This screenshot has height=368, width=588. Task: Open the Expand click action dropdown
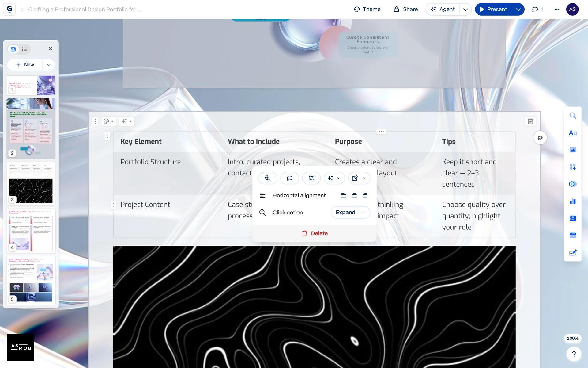[350, 213]
